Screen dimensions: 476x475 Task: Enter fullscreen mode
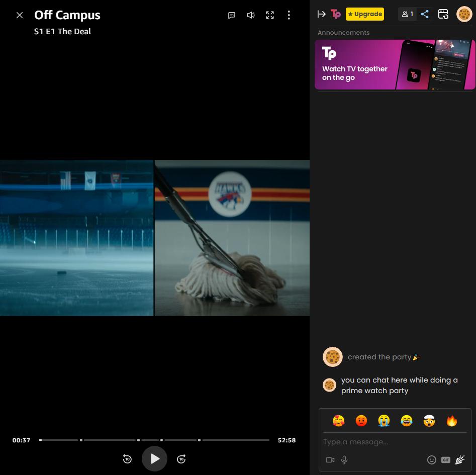tap(270, 15)
